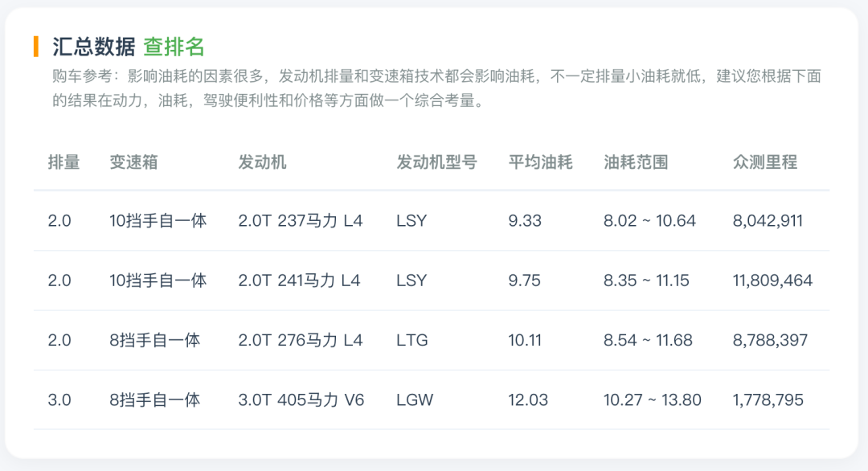
Task: Select the LTG engine model cell
Action: click(x=411, y=340)
